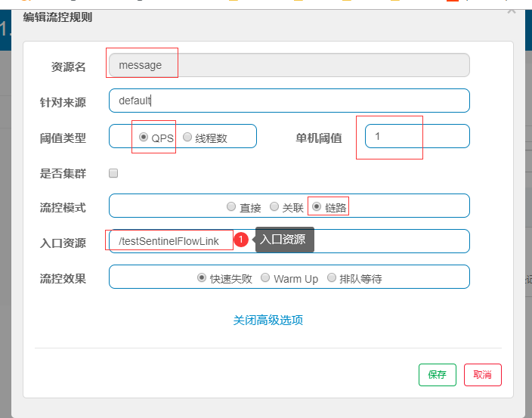The image size is (532, 418).
Task: Select 快速失败 flow control effect
Action: (x=202, y=278)
